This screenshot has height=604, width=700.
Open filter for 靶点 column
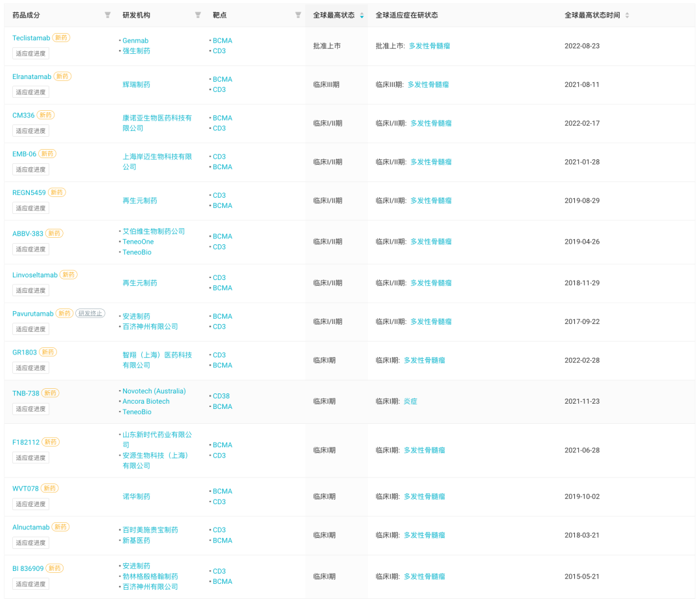click(x=298, y=15)
